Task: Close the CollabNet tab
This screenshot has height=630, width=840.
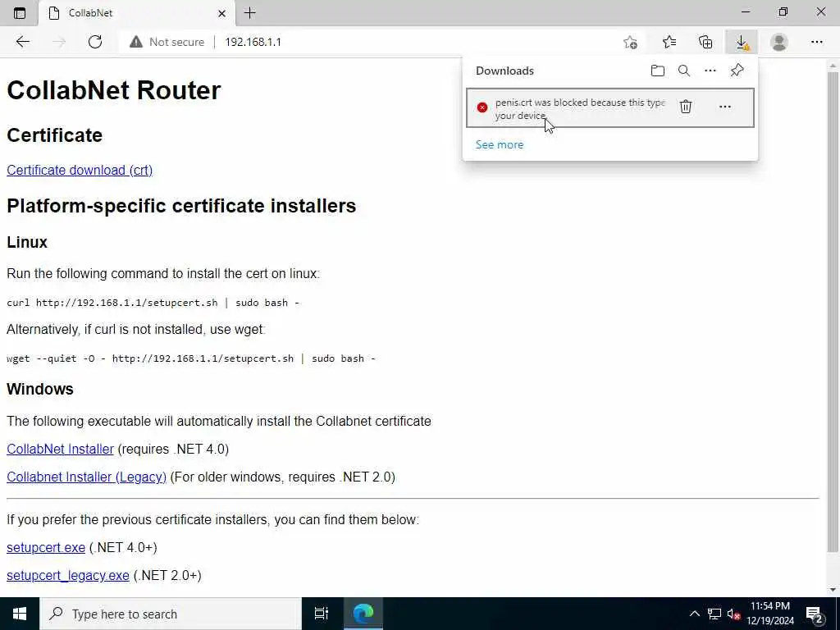Action: tap(221, 13)
